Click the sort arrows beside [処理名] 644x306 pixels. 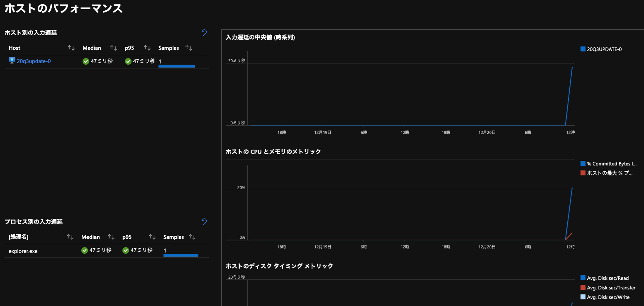(70, 237)
